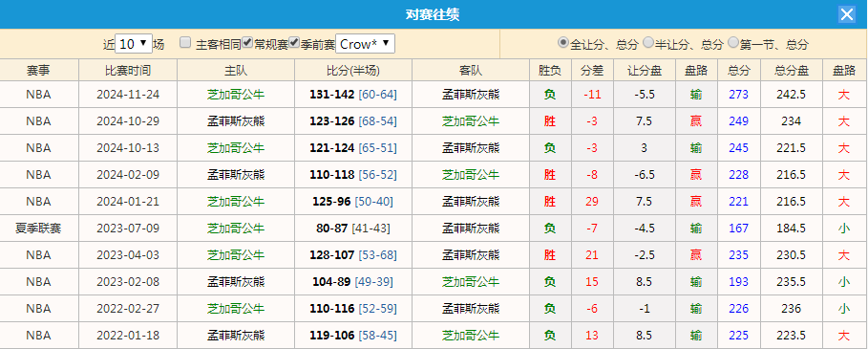Click the handicap value -1

[645, 309]
